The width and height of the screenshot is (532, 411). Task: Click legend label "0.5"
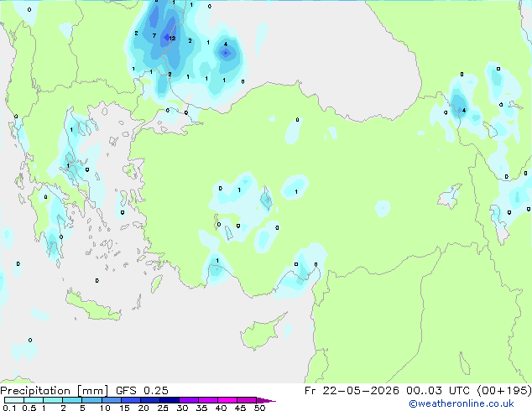(x=29, y=408)
